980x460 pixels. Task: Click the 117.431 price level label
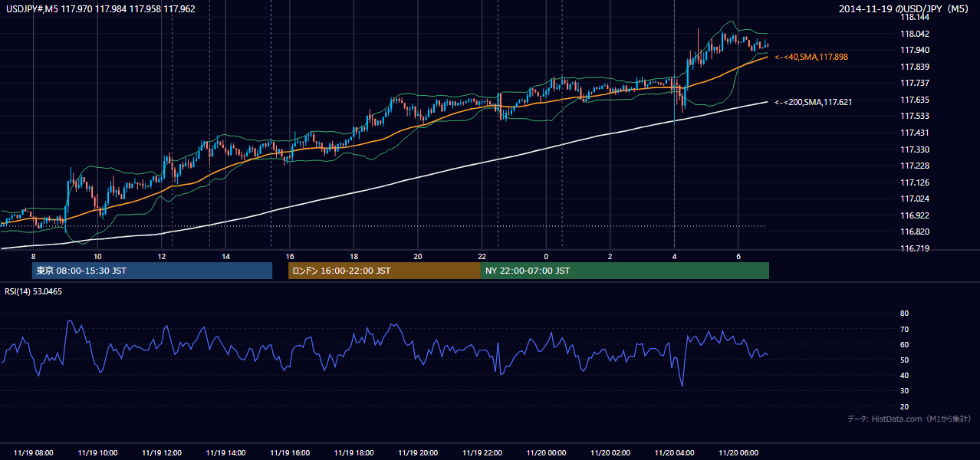[914, 133]
